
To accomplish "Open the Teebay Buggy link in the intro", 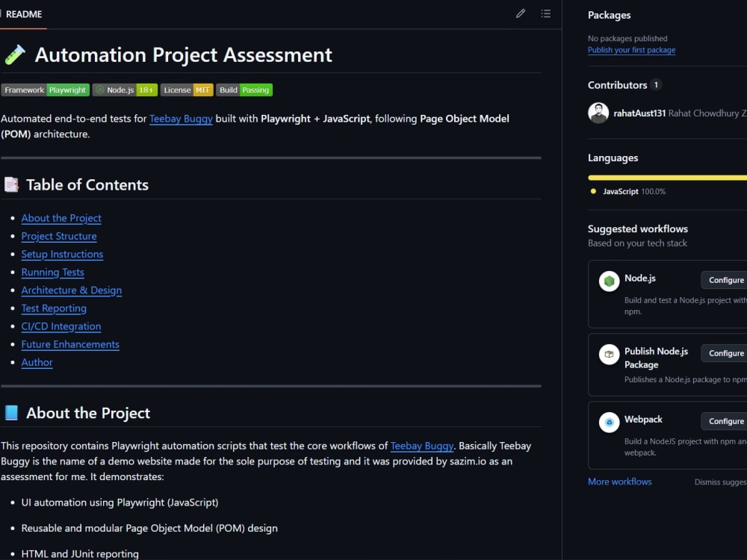I will coord(181,119).
